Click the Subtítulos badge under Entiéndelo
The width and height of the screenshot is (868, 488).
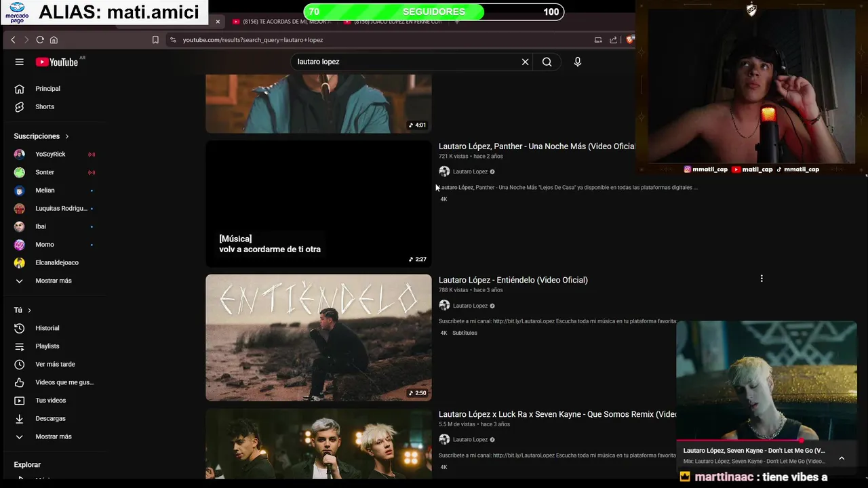[x=465, y=333]
